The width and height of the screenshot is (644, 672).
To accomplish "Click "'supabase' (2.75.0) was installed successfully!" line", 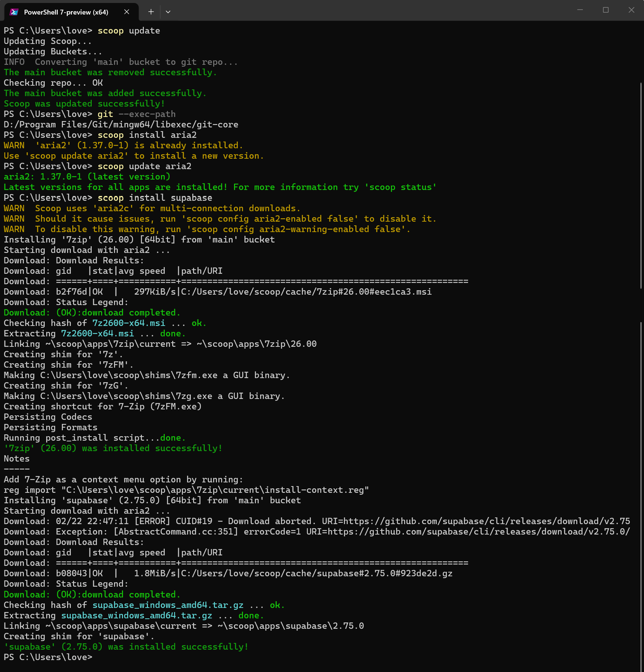I will [126, 647].
